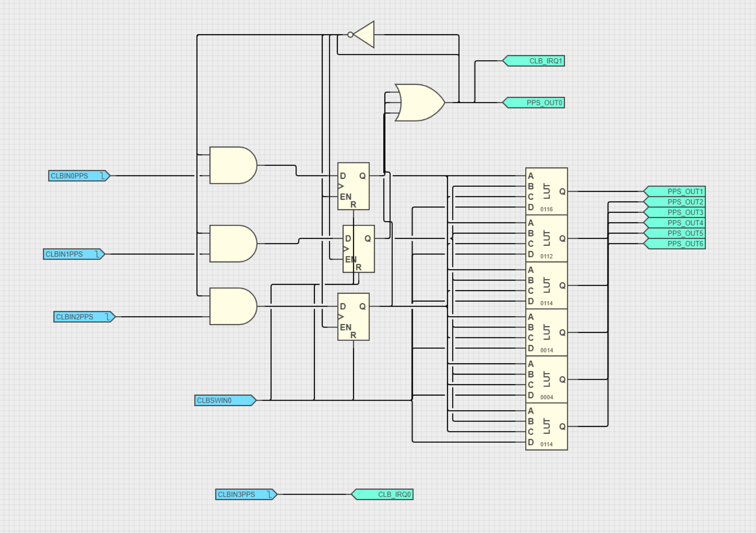Click the PPS_OUT1 output port
The image size is (756, 533).
tap(675, 191)
